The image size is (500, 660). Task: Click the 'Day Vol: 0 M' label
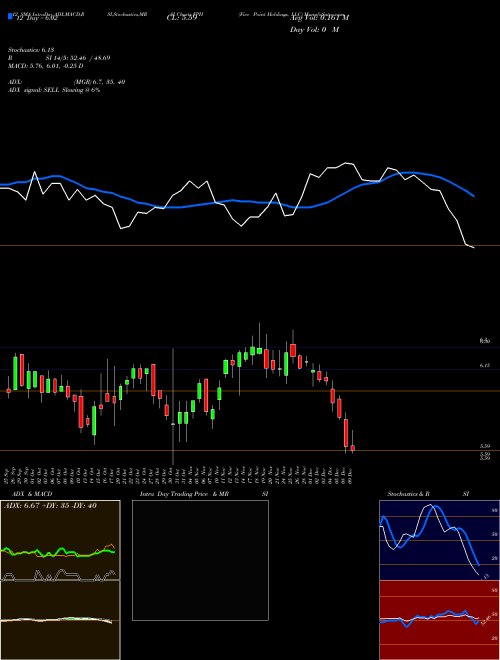tap(314, 30)
